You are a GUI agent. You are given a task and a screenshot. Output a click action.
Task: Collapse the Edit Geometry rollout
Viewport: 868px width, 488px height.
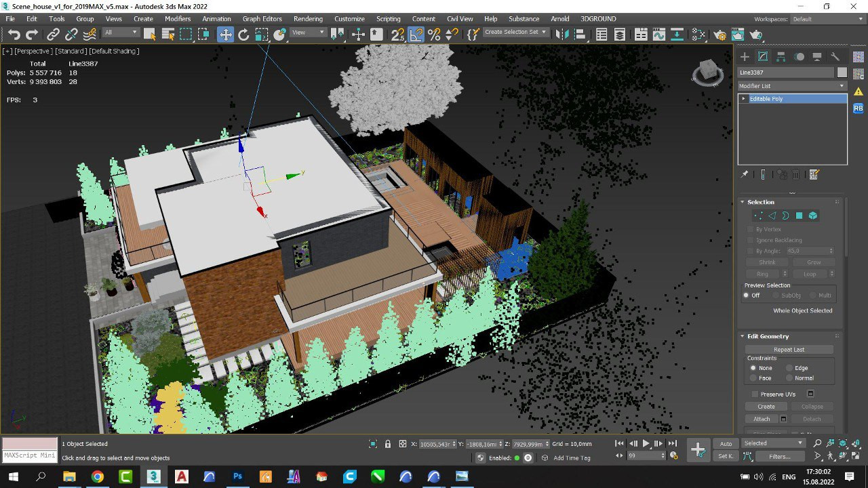tap(768, 336)
